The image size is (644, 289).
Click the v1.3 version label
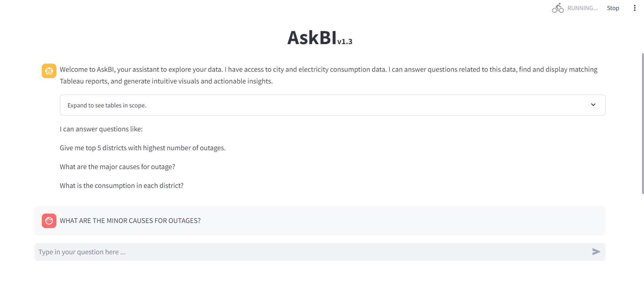coord(345,41)
